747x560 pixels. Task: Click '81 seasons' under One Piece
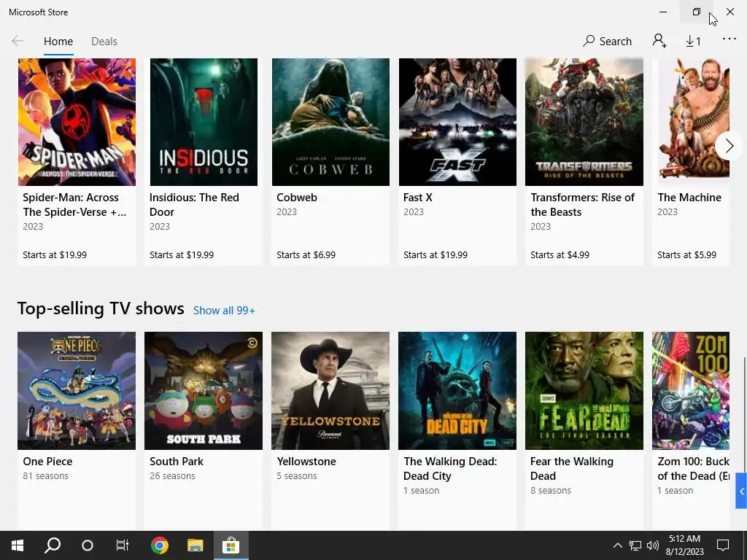(46, 475)
